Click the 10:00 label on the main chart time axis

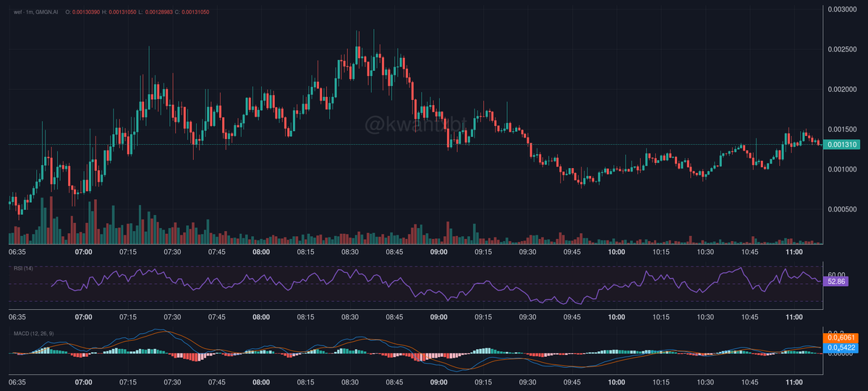616,252
